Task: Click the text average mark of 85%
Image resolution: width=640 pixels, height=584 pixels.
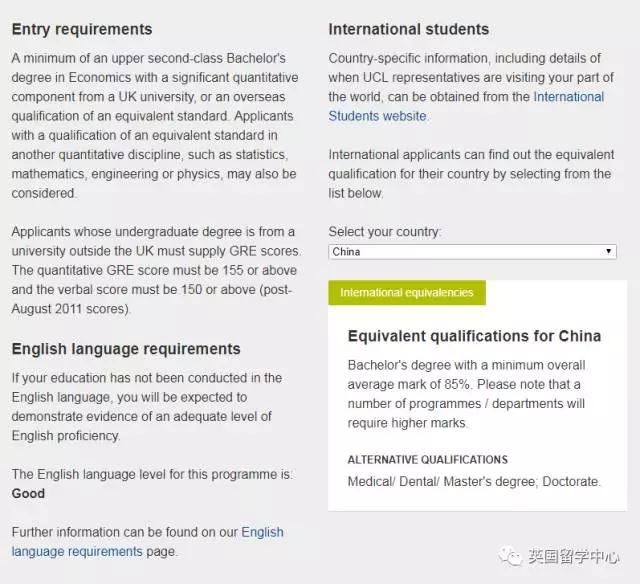Action: click(x=410, y=384)
